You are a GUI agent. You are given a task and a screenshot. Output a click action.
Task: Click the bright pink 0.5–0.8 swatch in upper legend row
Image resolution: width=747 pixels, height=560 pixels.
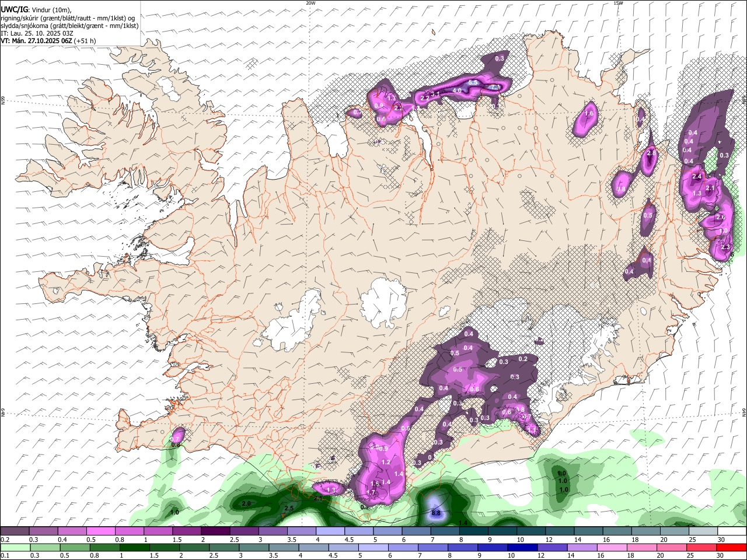click(100, 531)
